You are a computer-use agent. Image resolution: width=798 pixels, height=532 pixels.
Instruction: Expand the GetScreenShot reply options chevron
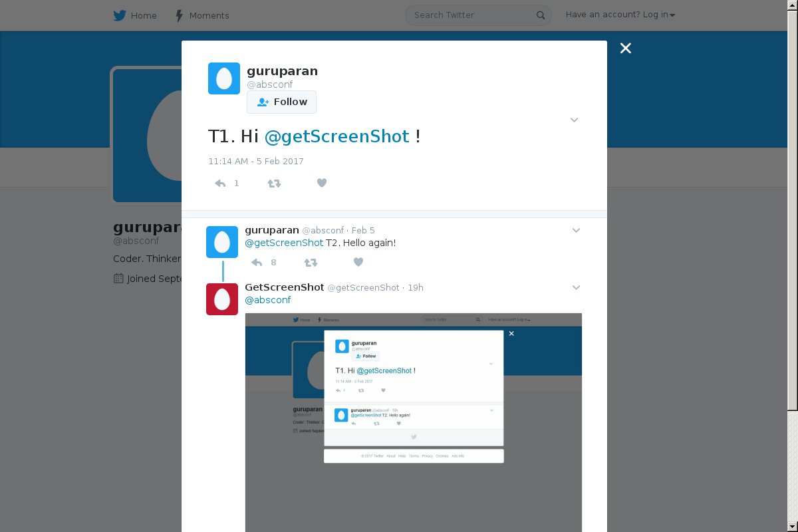point(576,287)
